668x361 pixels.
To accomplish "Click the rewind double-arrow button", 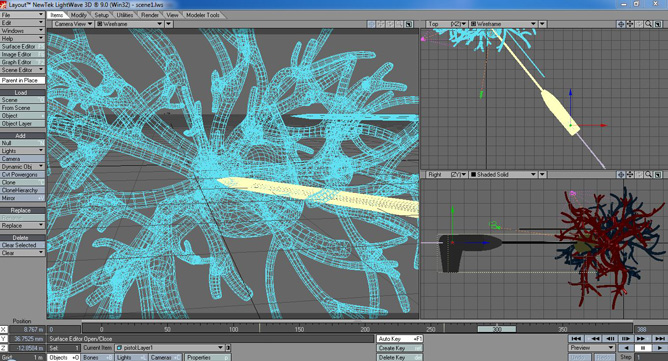I will 593,338.
